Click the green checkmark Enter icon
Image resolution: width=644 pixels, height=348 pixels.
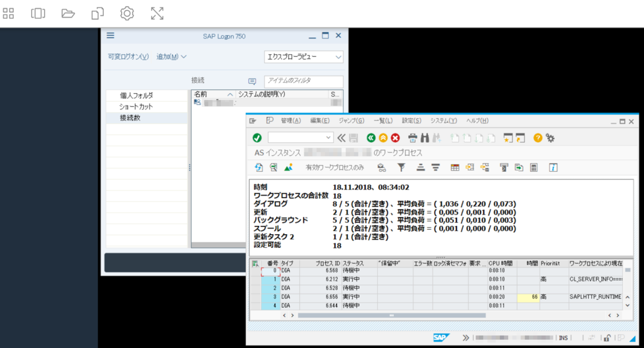pos(257,138)
